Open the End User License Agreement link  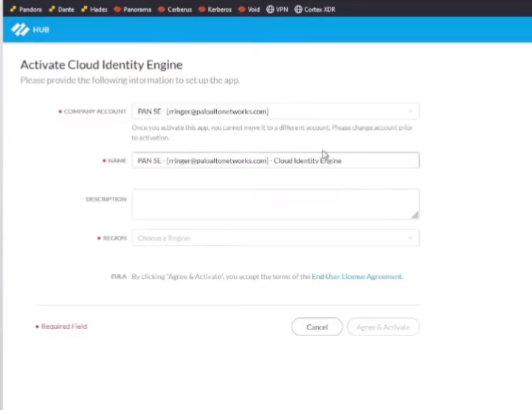pos(357,276)
